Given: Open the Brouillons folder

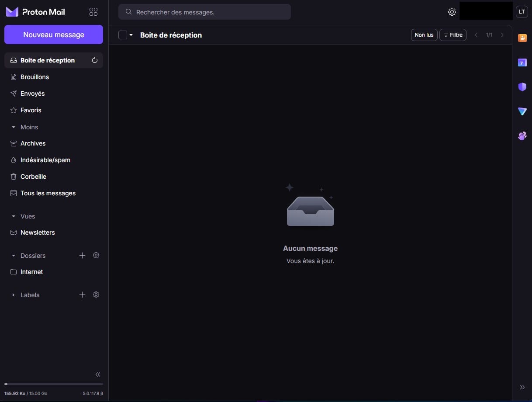Looking at the screenshot, I should [54, 77].
